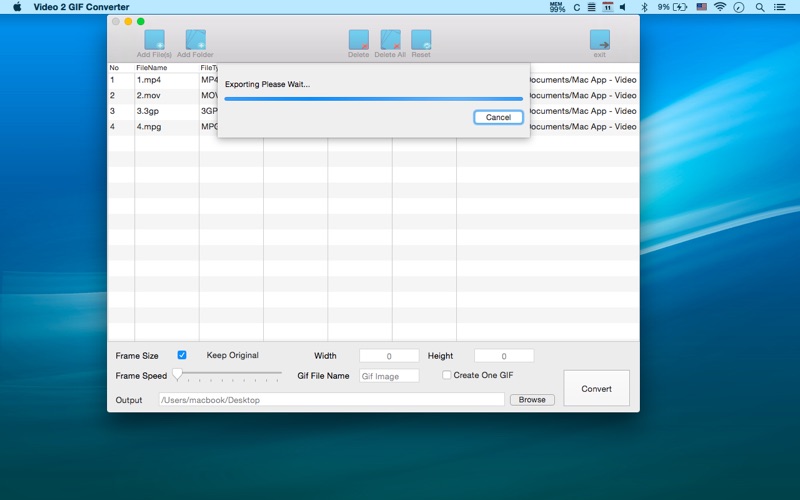The image size is (800, 500).
Task: Click the Width input field
Action: point(389,356)
